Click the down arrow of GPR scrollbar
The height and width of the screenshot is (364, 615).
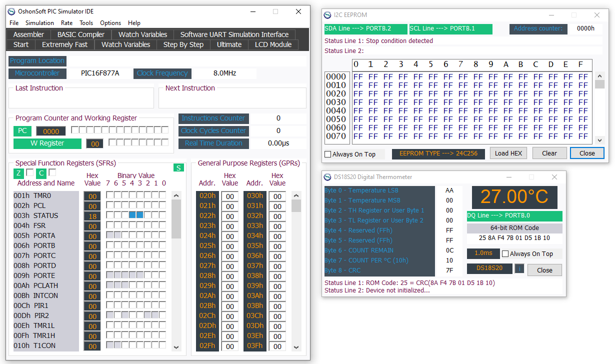[296, 347]
